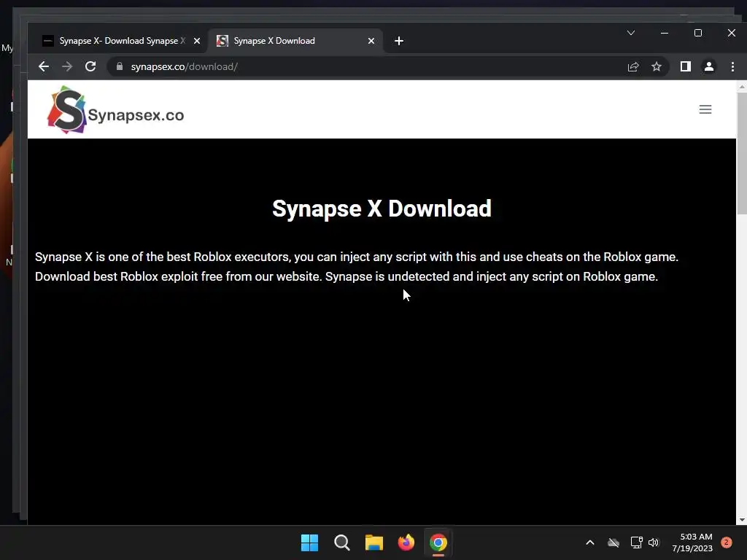Viewport: 747px width, 560px height.
Task: Maximize the Chrome window
Action: 698,33
